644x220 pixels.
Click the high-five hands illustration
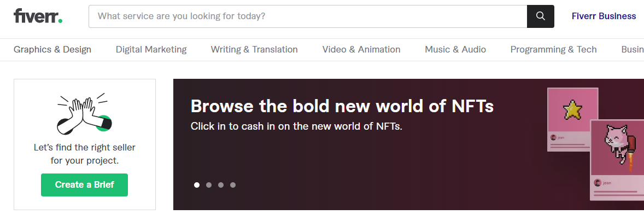click(x=85, y=114)
